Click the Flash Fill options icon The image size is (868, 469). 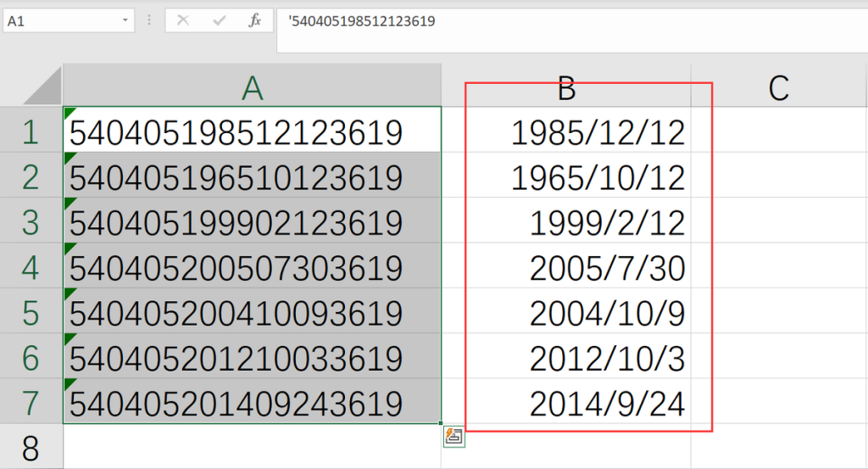coord(454,436)
